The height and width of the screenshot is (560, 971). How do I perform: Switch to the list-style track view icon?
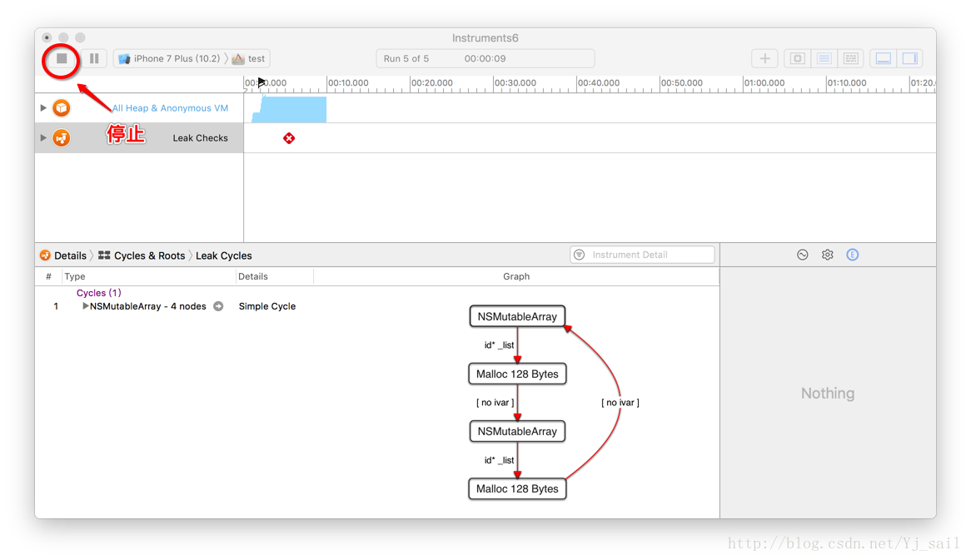(x=824, y=58)
